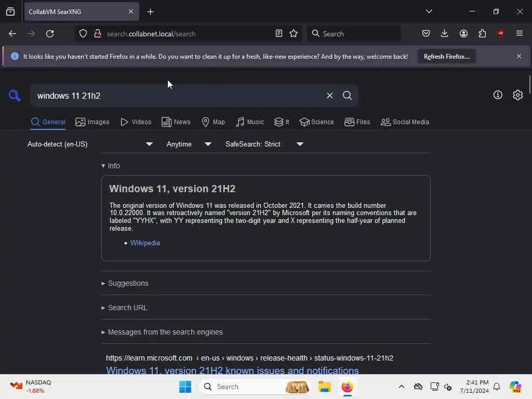Show downloads panel

coord(445,33)
